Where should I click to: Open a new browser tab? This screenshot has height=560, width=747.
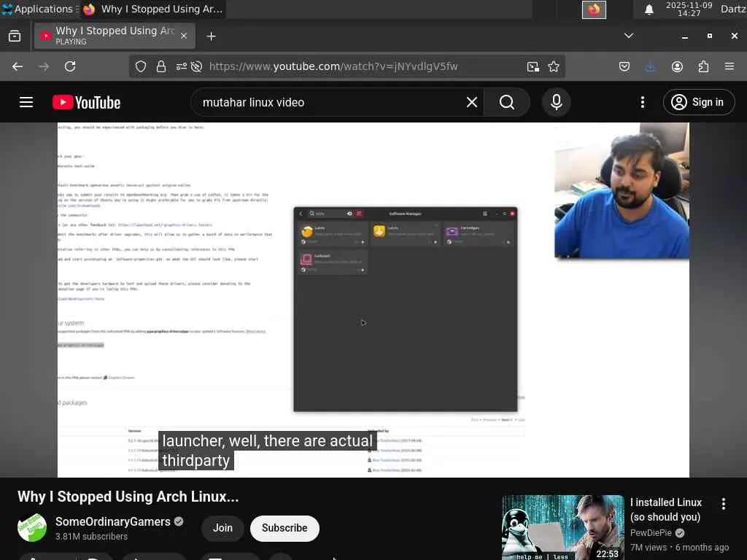tap(211, 36)
